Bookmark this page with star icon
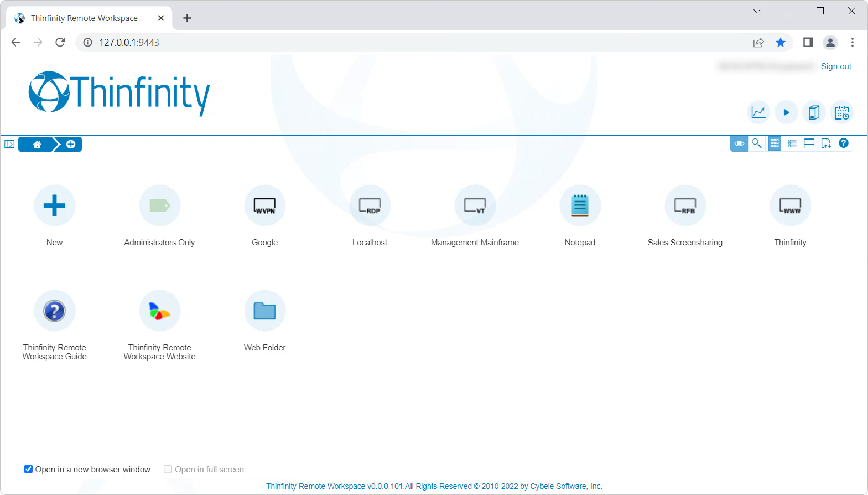Image resolution: width=868 pixels, height=495 pixels. click(781, 43)
